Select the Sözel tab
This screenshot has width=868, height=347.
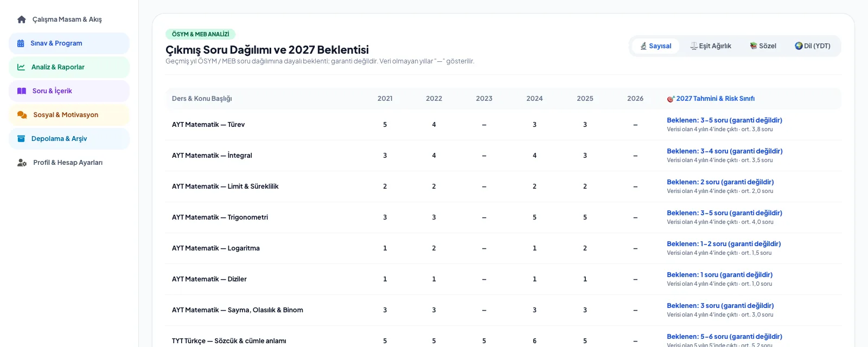tap(763, 46)
